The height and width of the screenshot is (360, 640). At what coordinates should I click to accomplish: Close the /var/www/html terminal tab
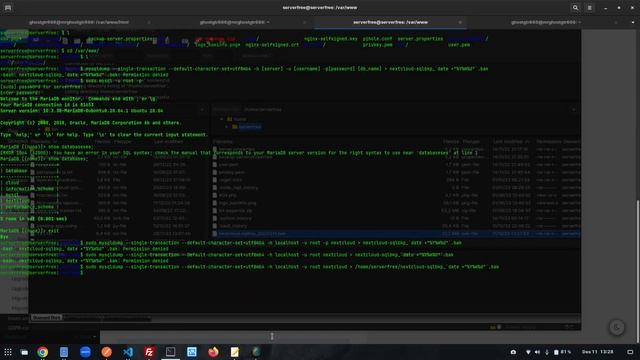pyautogui.click(x=149, y=22)
